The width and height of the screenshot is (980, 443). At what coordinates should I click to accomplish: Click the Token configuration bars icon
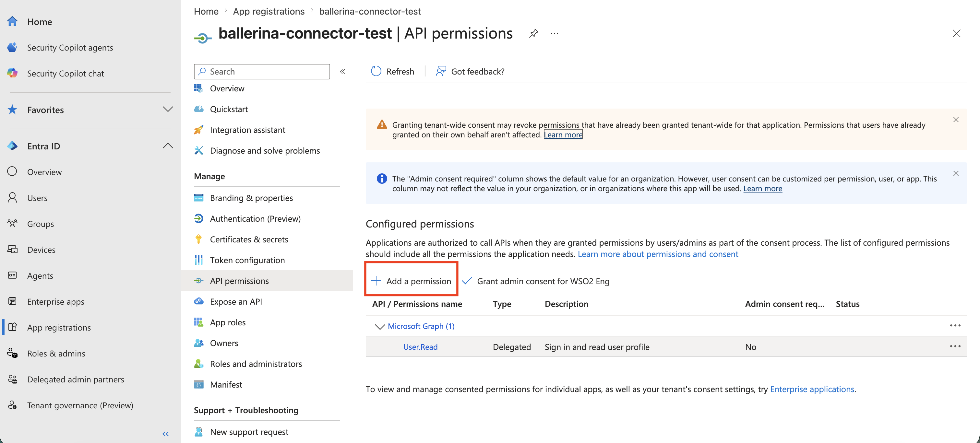[x=198, y=260]
